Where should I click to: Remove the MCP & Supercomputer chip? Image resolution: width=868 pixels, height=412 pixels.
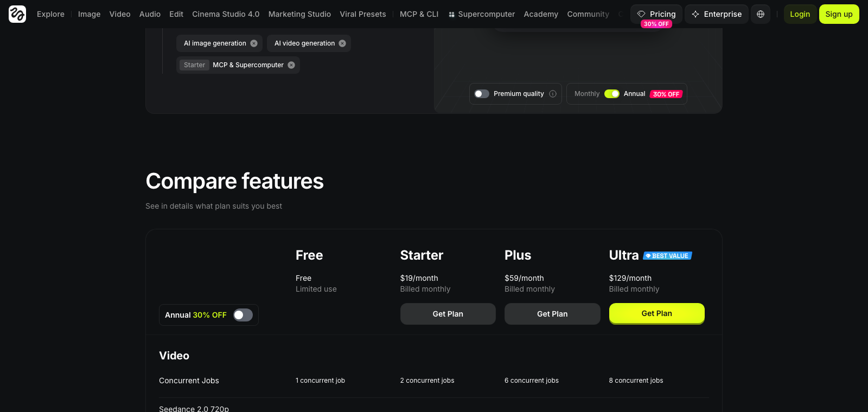(x=291, y=65)
